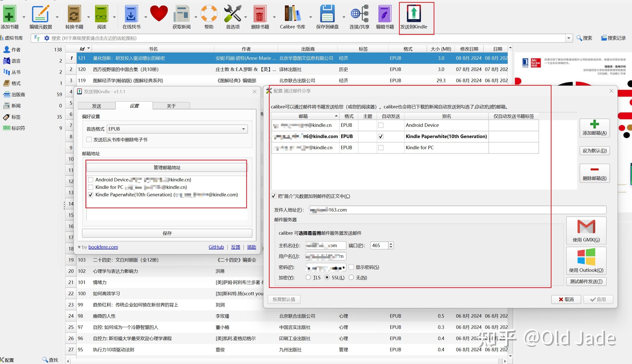Open Remove books dropdown arrow
This screenshot has width=632, height=364.
(x=274, y=17)
